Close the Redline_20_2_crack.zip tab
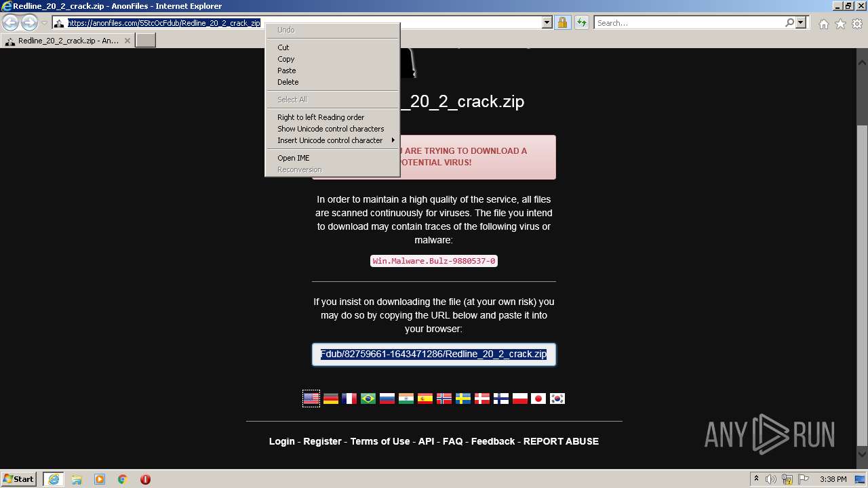 coord(127,41)
